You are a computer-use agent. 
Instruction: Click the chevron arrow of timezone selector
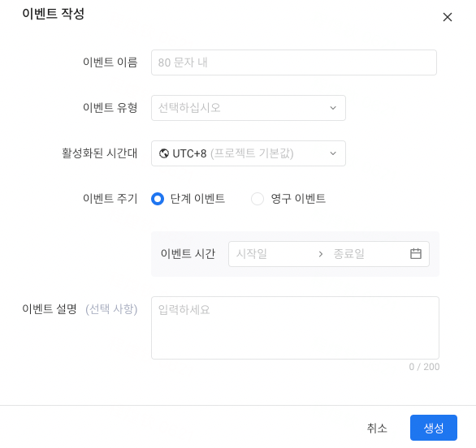333,153
